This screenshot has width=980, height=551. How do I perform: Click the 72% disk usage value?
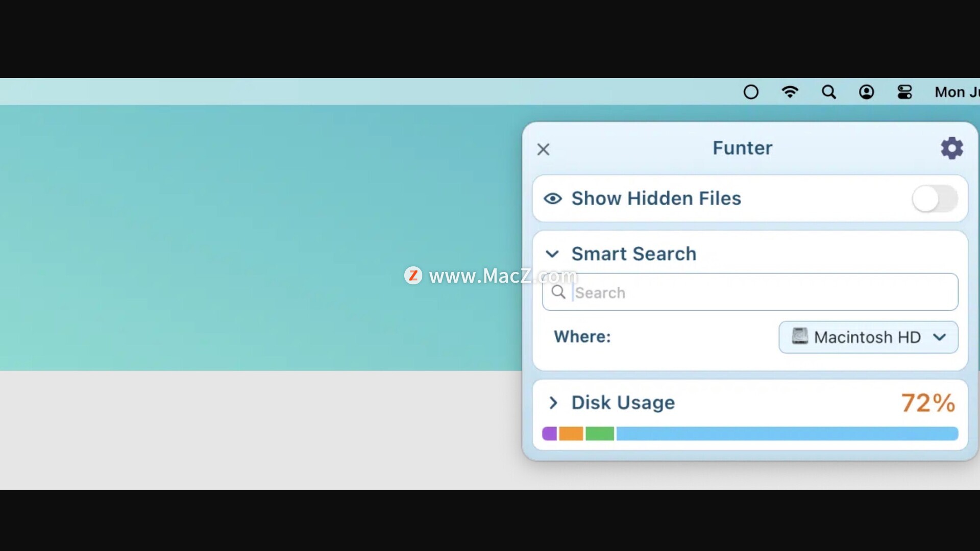click(927, 403)
